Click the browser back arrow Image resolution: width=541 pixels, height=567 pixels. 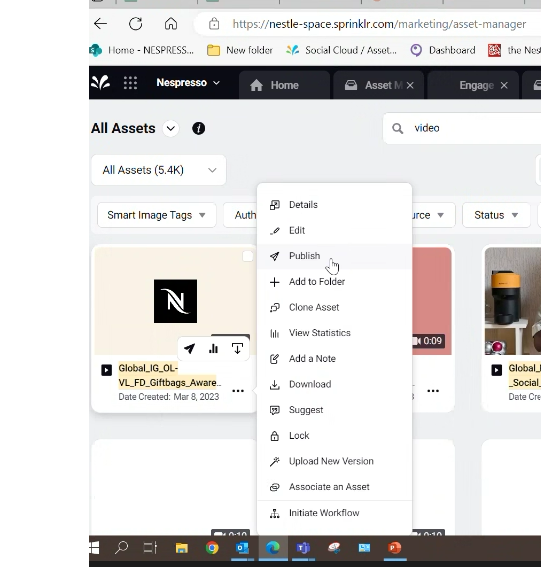point(100,24)
